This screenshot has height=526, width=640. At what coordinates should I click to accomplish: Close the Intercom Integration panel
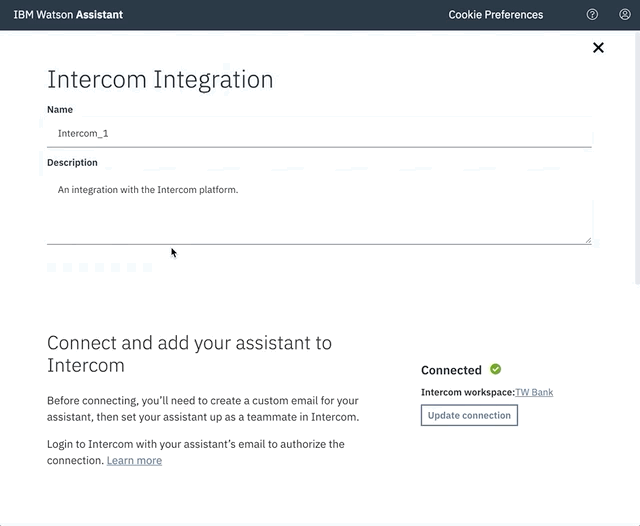point(598,48)
